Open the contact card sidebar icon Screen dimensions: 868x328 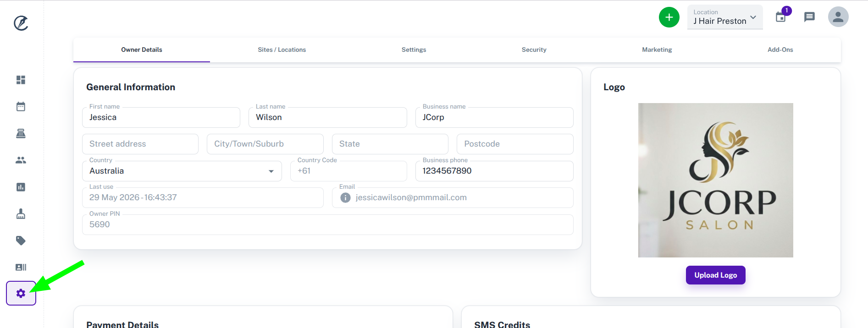pos(21,267)
